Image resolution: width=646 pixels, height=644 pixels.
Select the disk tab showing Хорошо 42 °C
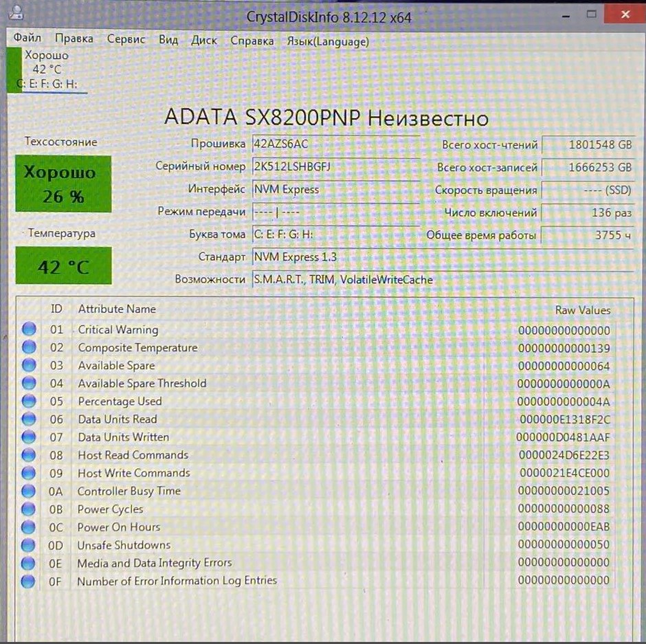[47, 69]
